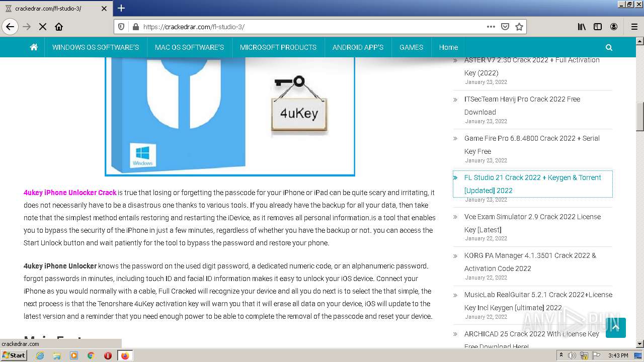Click 'January 23, 2022' under ASTER

[x=486, y=82]
